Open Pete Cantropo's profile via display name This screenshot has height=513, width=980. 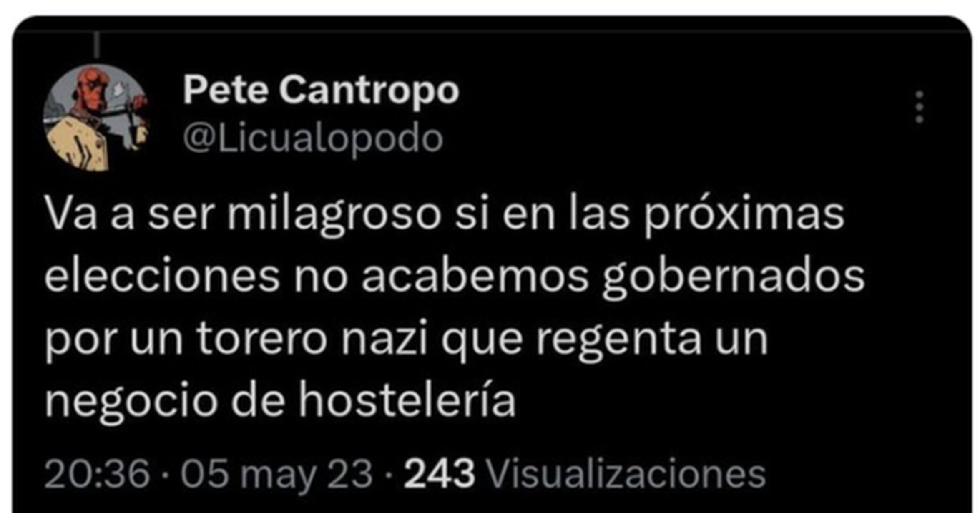coord(321,90)
